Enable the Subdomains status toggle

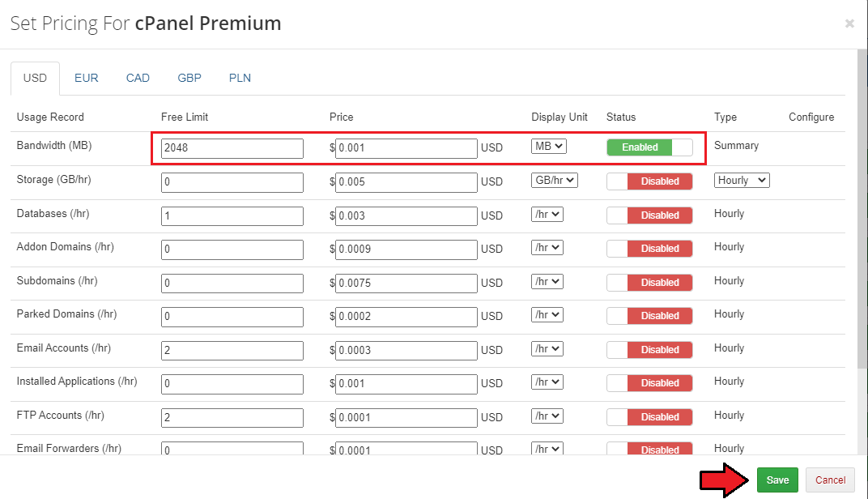[649, 283]
